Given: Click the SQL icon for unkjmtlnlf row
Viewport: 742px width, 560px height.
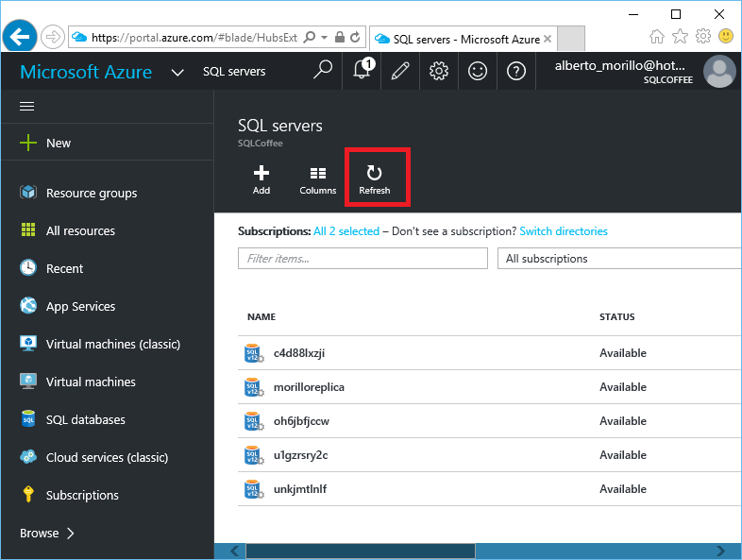Looking at the screenshot, I should point(254,489).
